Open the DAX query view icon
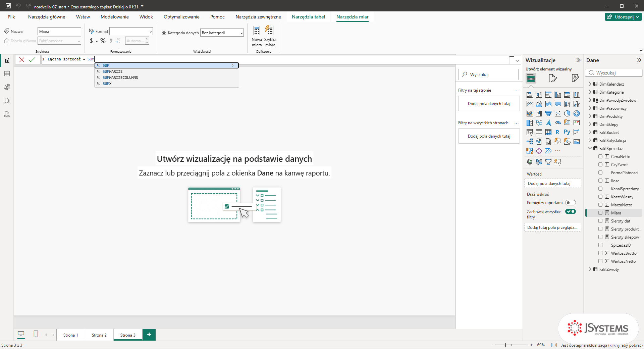Viewport: 644px width, 349px height. [x=7, y=101]
